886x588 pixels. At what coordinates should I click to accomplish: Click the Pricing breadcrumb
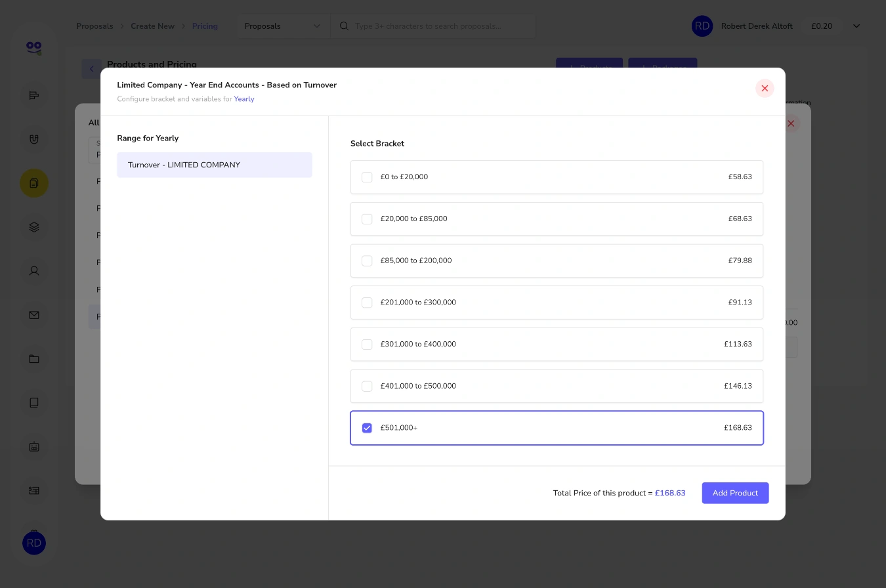[205, 26]
